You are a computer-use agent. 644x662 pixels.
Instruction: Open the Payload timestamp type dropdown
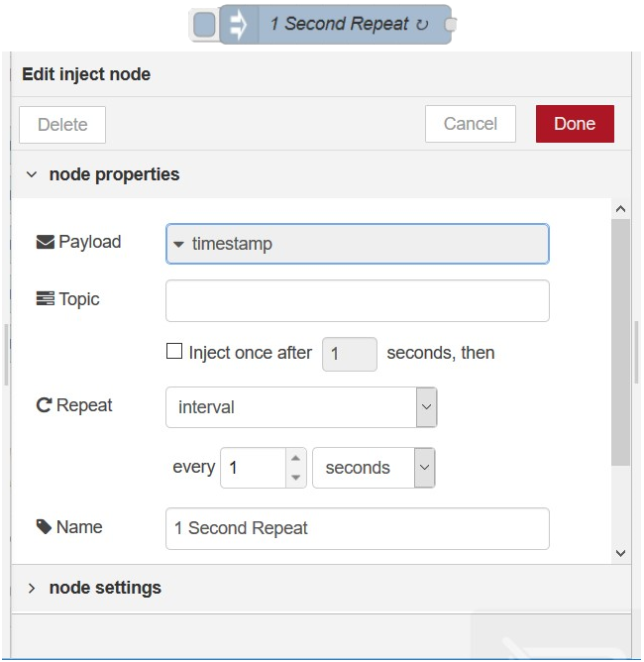(x=357, y=244)
